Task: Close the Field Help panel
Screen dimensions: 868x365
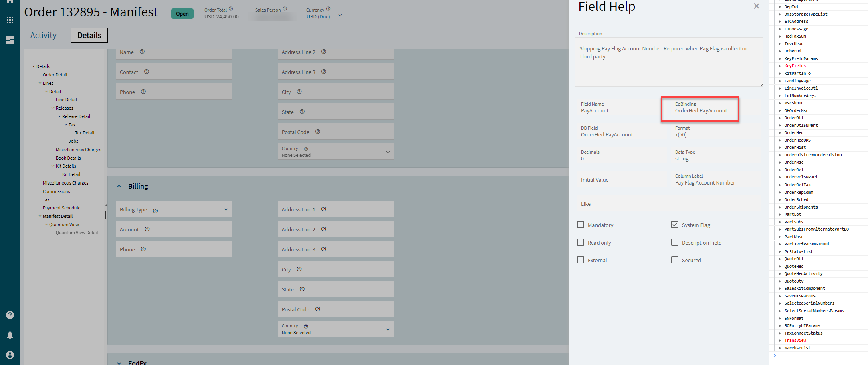Action: click(x=756, y=6)
